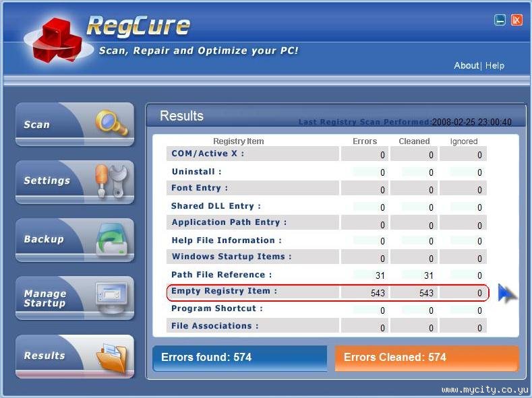Click the Cleaned value for Windows Startup Items
The width and height of the screenshot is (532, 398).
[x=431, y=259]
